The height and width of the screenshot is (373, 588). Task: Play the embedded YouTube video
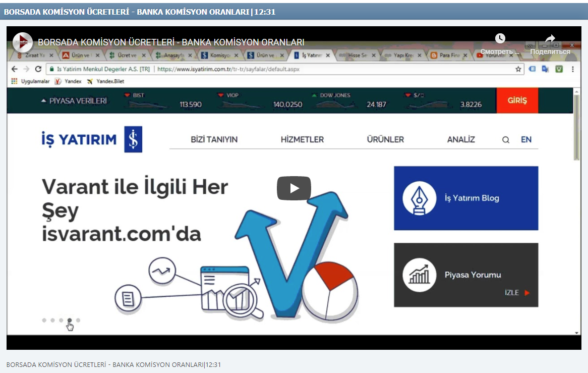pyautogui.click(x=293, y=188)
